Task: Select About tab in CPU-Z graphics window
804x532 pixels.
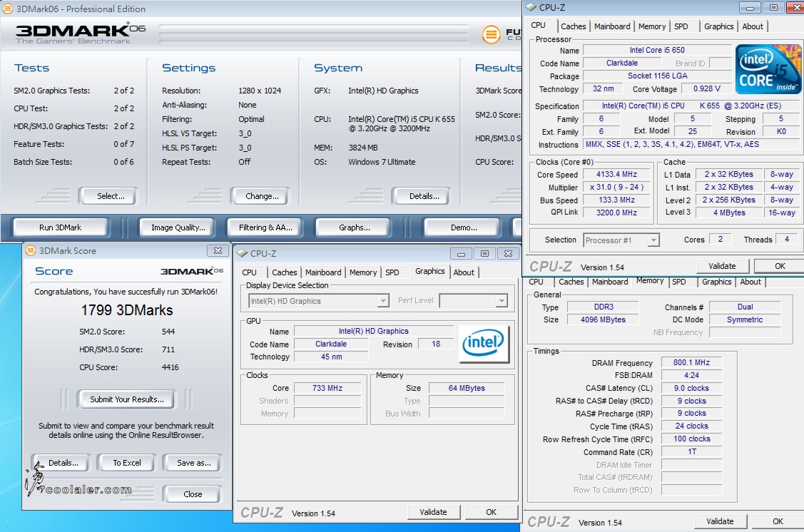Action: click(x=464, y=272)
